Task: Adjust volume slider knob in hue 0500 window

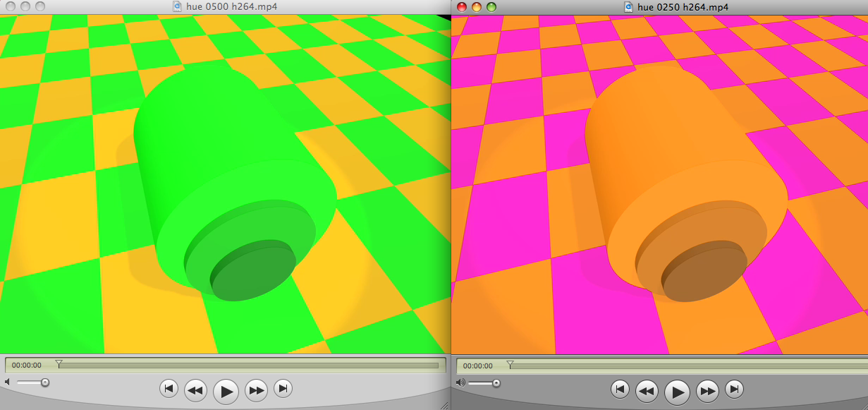Action: point(45,382)
